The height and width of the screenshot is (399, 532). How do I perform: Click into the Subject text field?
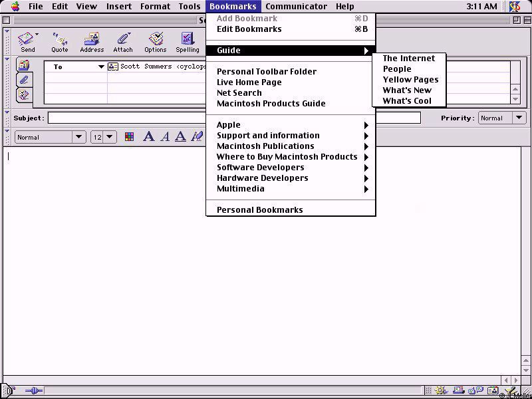[x=234, y=118]
